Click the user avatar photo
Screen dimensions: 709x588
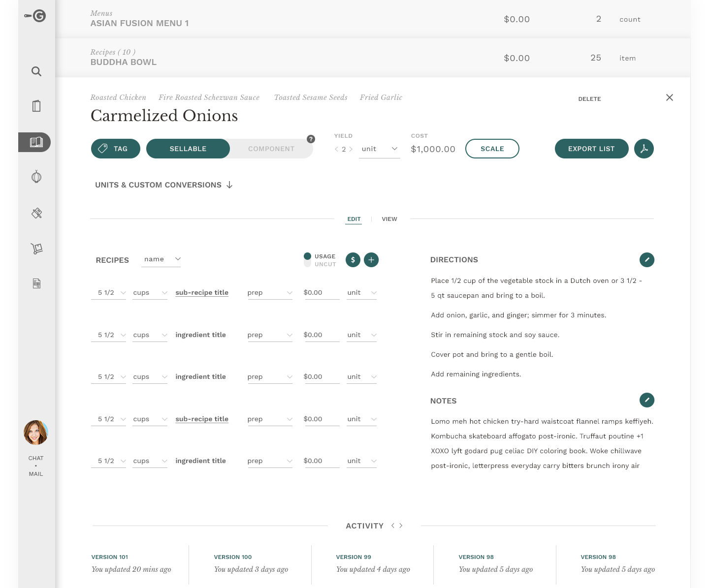point(36,433)
